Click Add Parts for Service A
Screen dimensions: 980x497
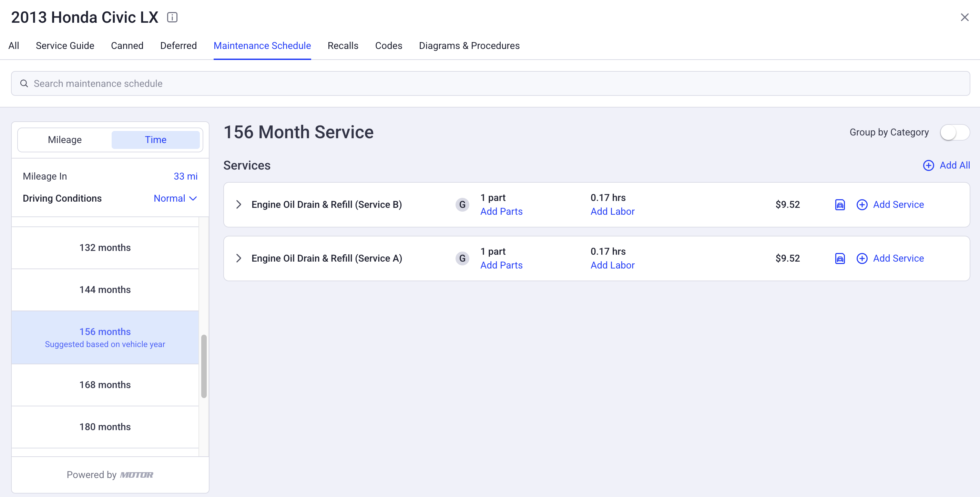501,265
